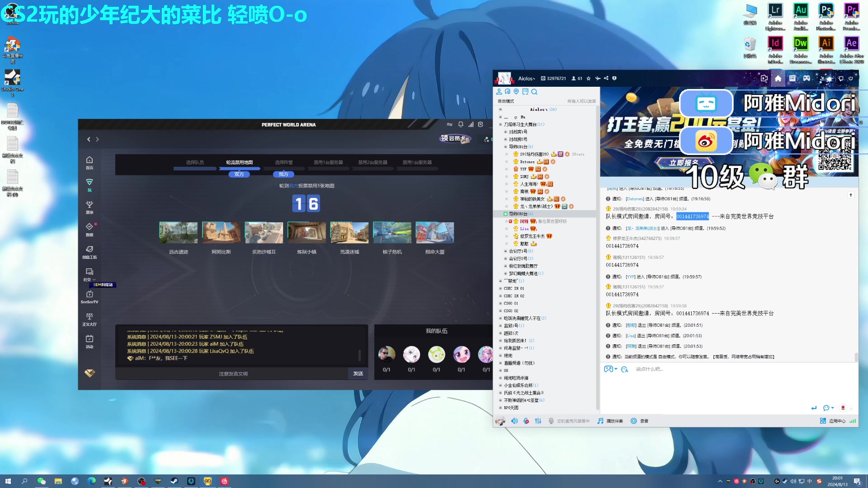Click the YY channel list scrollbar
Viewport: 868px width, 488px height.
[x=598, y=258]
